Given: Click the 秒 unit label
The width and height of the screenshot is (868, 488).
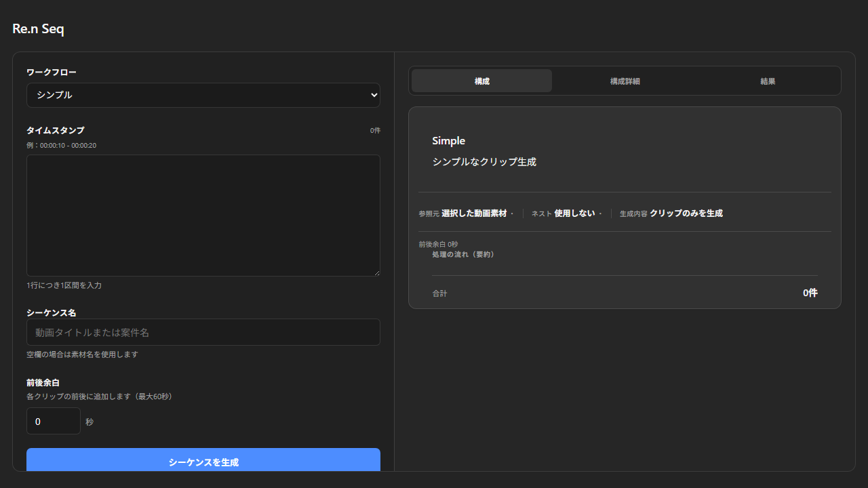Looking at the screenshot, I should coord(90,422).
